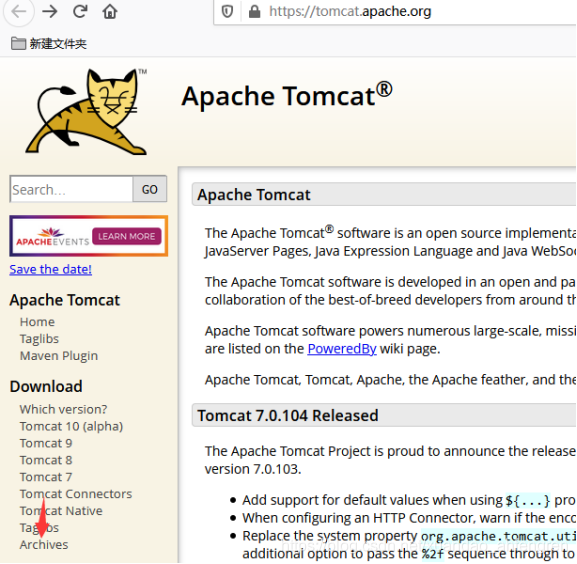
Task: Open the Which version? link
Action: pos(63,409)
